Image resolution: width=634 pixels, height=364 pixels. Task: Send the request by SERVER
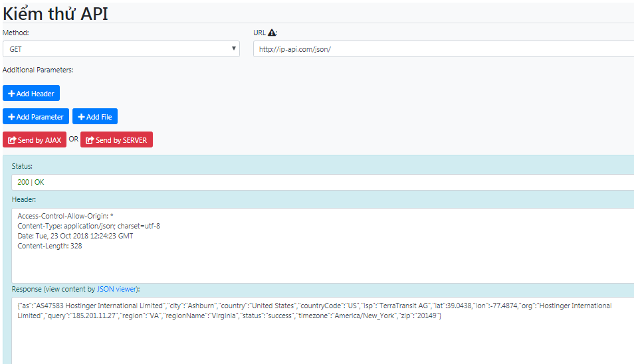coord(116,139)
